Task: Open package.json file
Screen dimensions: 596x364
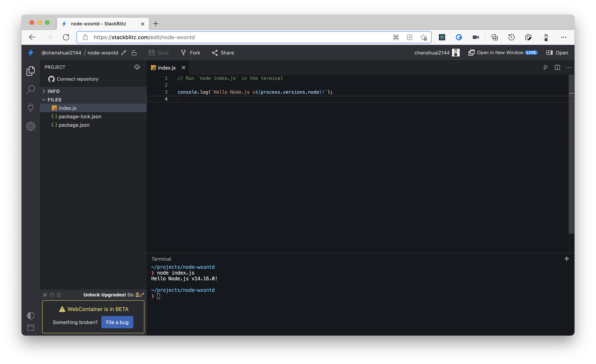Action: [x=93, y=125]
